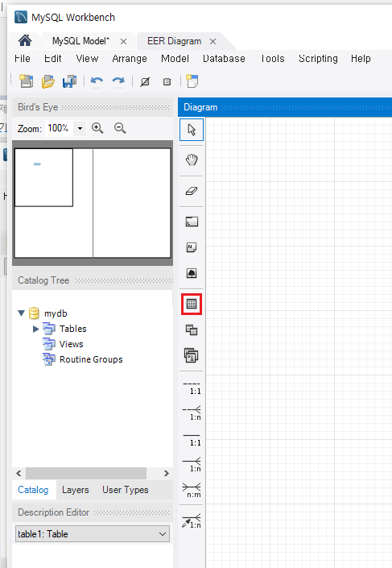392x568 pixels.
Task: Open the File menu
Action: 23,59
